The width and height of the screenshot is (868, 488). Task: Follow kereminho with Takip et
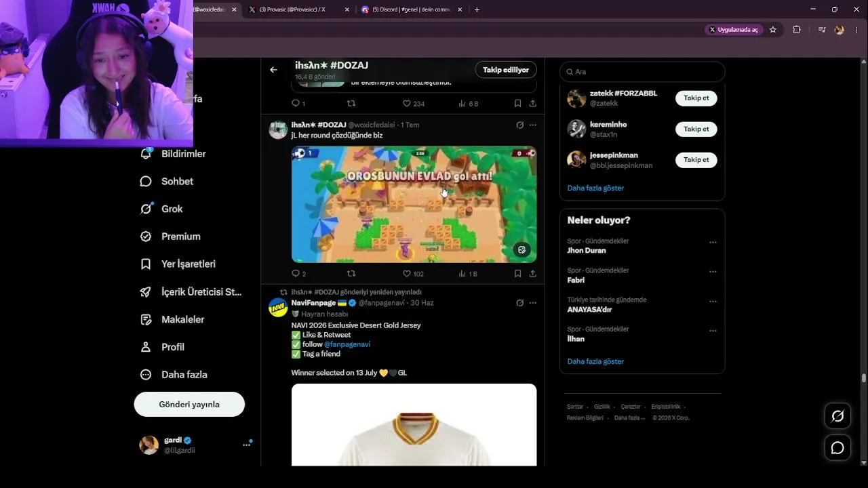[x=696, y=129]
